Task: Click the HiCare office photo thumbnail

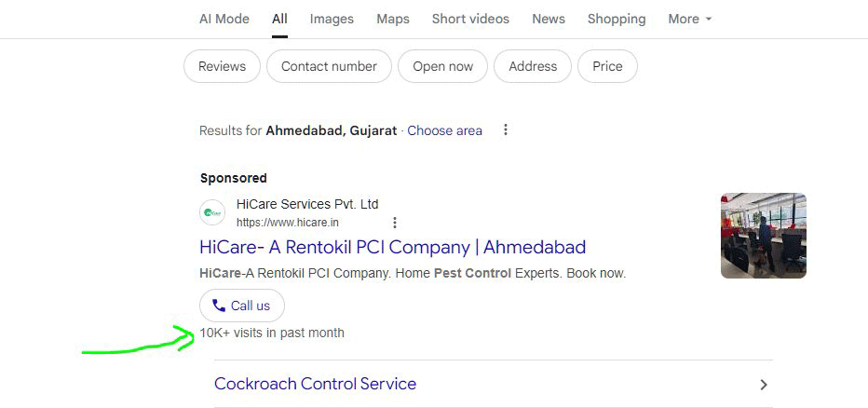Action: click(x=764, y=236)
